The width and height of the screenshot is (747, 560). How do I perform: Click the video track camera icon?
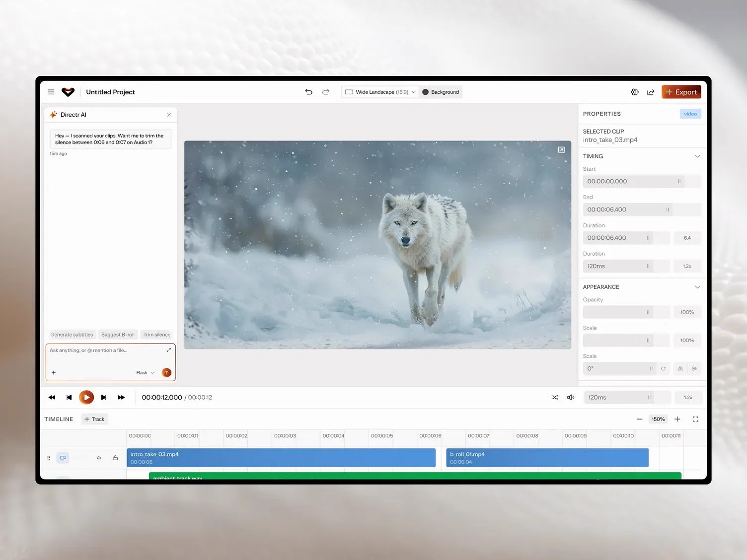tap(63, 458)
